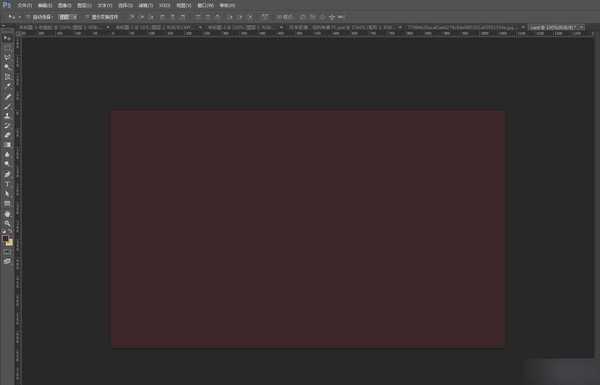The height and width of the screenshot is (385, 600).
Task: Toggle the auto-select checkbox in options bar
Action: (28, 17)
